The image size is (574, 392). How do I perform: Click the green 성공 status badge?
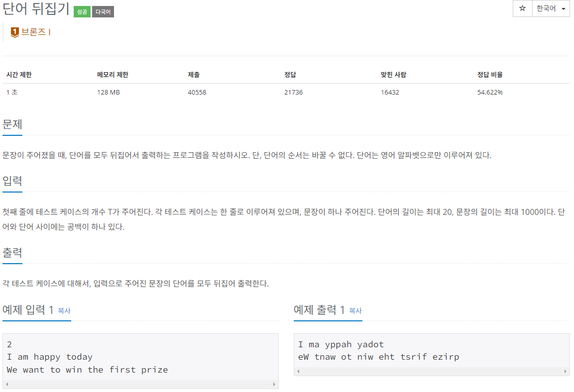coord(82,12)
